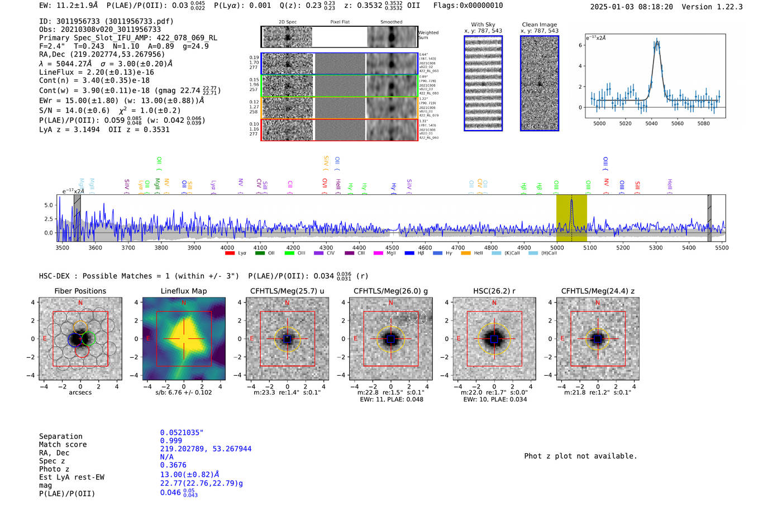
Task: Select the blue-framed 2D spectrum row
Action: coord(340,64)
